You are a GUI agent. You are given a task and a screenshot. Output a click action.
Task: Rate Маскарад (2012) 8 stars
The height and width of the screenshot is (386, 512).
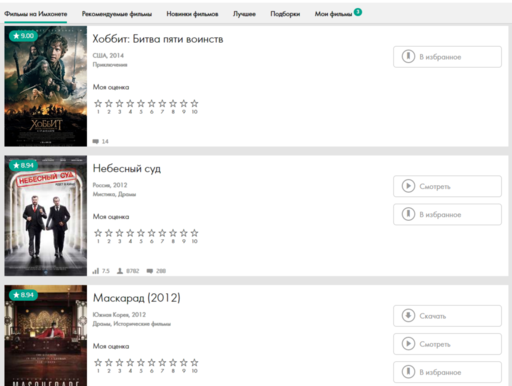pos(173,363)
